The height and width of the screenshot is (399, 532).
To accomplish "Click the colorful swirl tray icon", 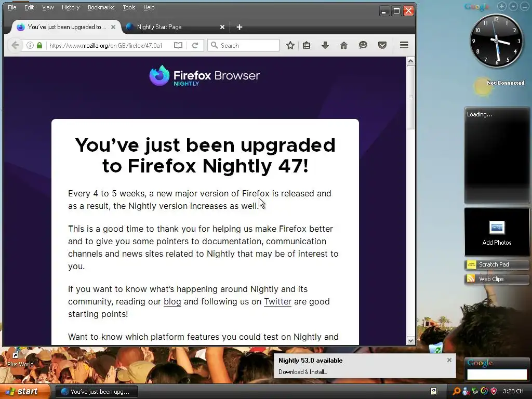I will 484,391.
